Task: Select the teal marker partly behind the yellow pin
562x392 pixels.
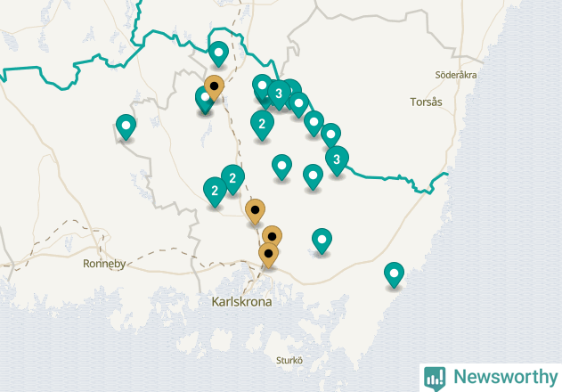Action: (x=204, y=101)
